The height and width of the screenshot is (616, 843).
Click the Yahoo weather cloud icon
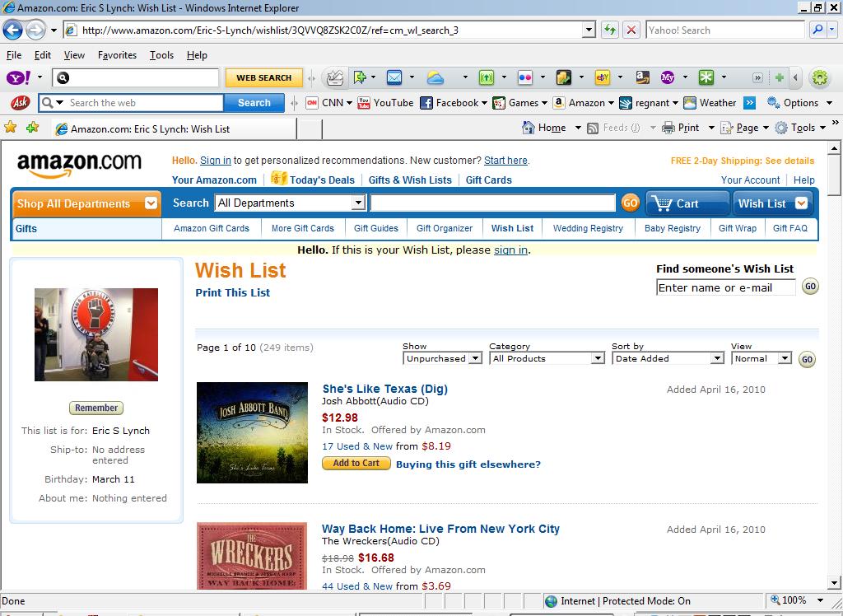pos(435,78)
